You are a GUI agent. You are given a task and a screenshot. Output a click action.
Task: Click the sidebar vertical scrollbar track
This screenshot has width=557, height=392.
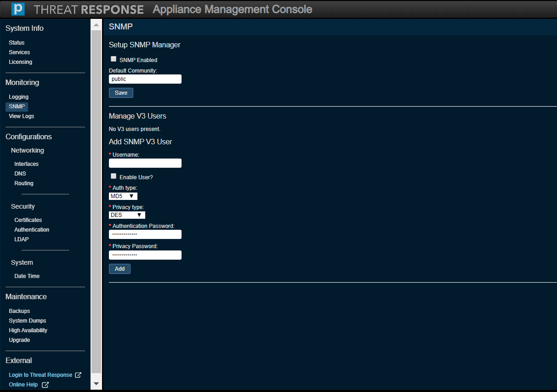coord(96,202)
